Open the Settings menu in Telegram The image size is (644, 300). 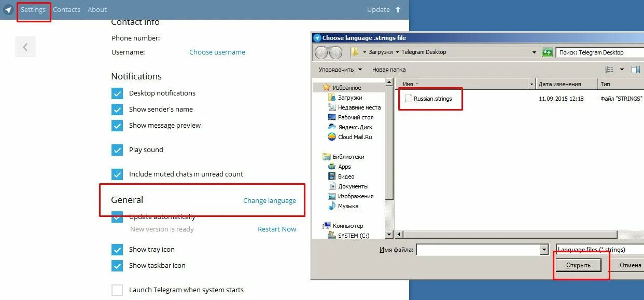click(x=33, y=9)
